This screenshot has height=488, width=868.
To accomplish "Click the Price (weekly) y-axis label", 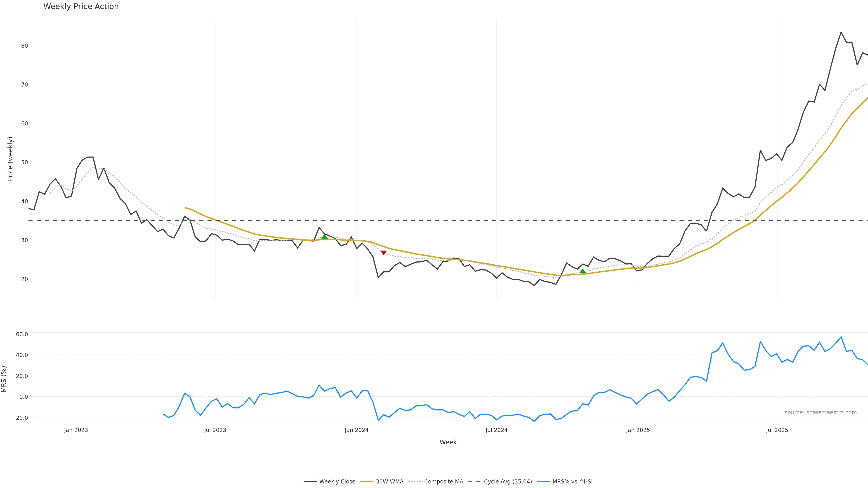I will (10, 159).
